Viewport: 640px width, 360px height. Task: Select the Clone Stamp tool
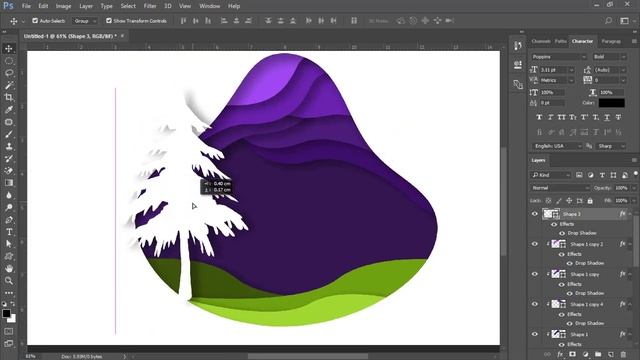pos(9,147)
